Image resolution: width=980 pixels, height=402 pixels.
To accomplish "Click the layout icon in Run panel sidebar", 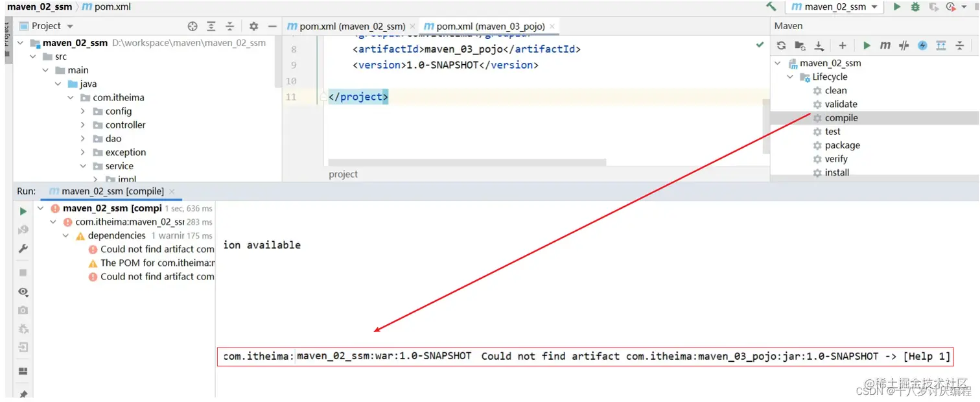I will pyautogui.click(x=23, y=372).
